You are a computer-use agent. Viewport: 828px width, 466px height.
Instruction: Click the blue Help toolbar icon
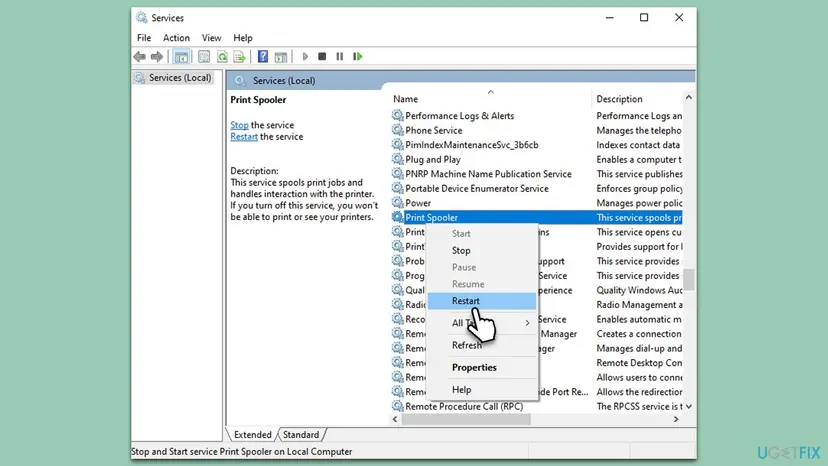coord(262,57)
